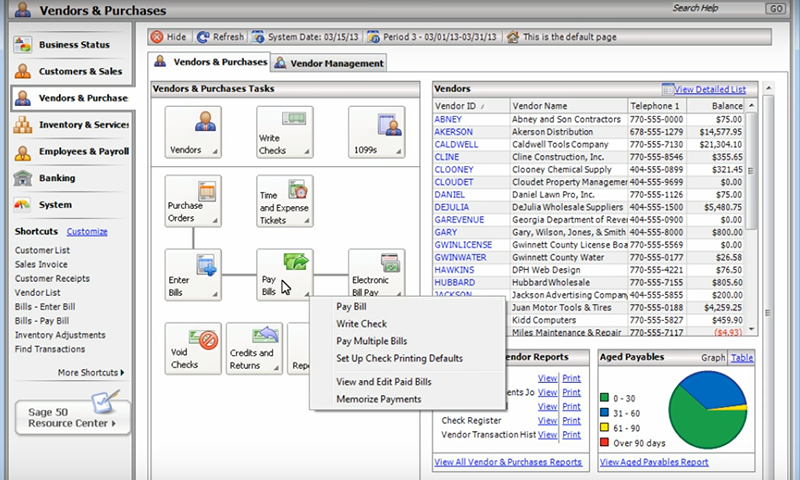Click the Write Checks task icon
Image resolution: width=800 pixels, height=480 pixels.
284,132
